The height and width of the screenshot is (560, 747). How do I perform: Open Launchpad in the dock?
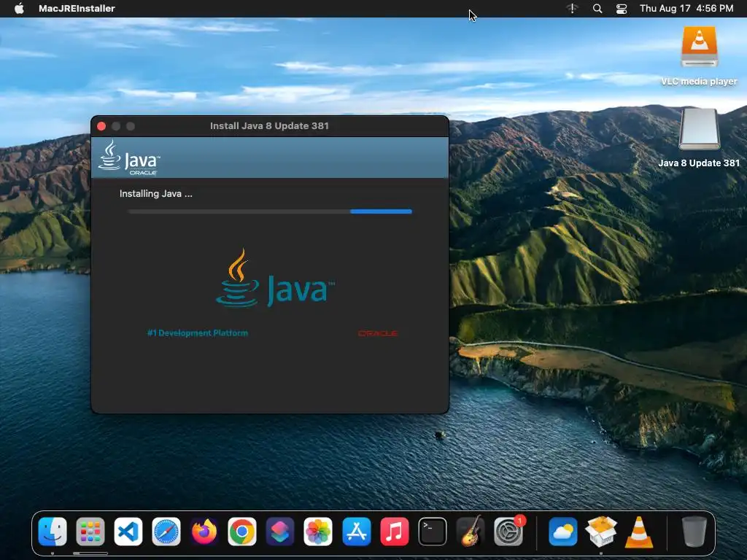(x=90, y=532)
